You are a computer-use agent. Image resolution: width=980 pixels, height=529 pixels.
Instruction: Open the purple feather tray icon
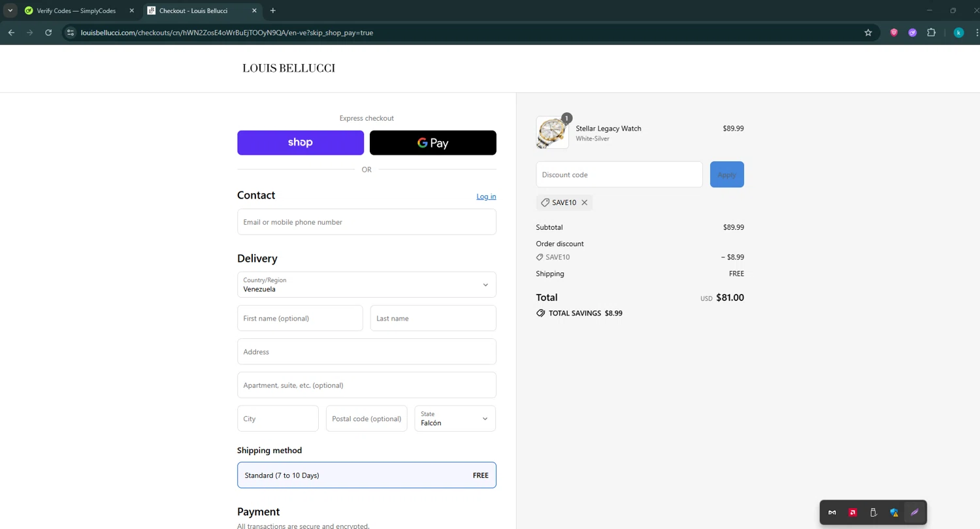tap(915, 513)
